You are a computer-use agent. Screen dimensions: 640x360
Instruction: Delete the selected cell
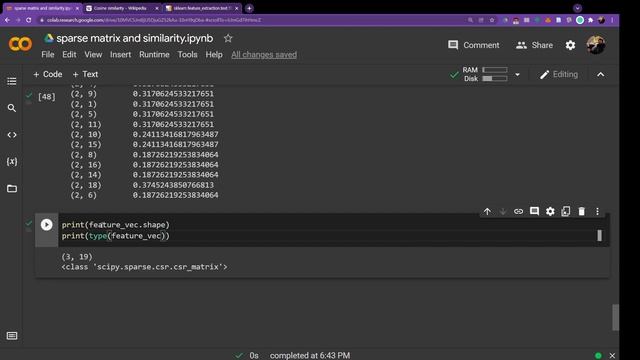point(582,211)
